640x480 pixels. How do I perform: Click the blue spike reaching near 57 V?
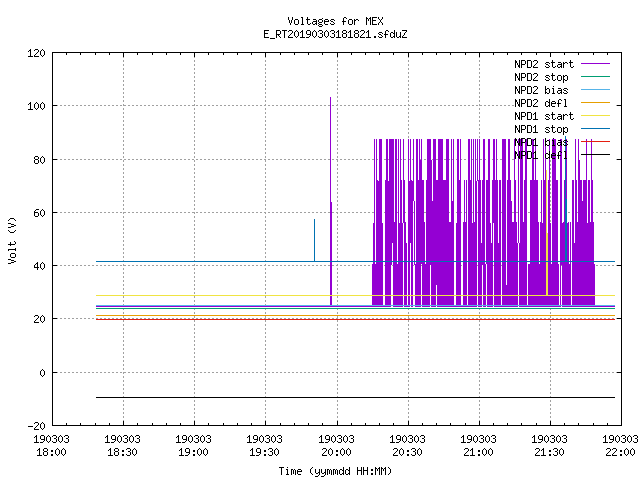(x=314, y=240)
